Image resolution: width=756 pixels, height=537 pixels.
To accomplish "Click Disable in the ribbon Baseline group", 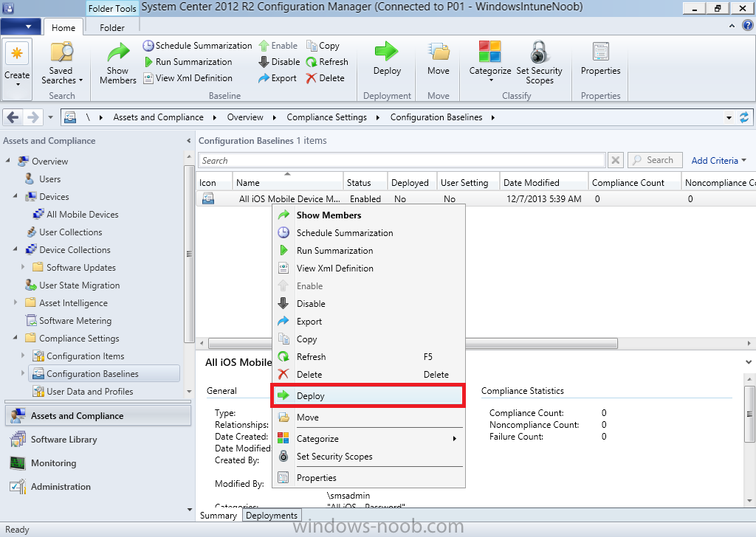I will coord(279,62).
